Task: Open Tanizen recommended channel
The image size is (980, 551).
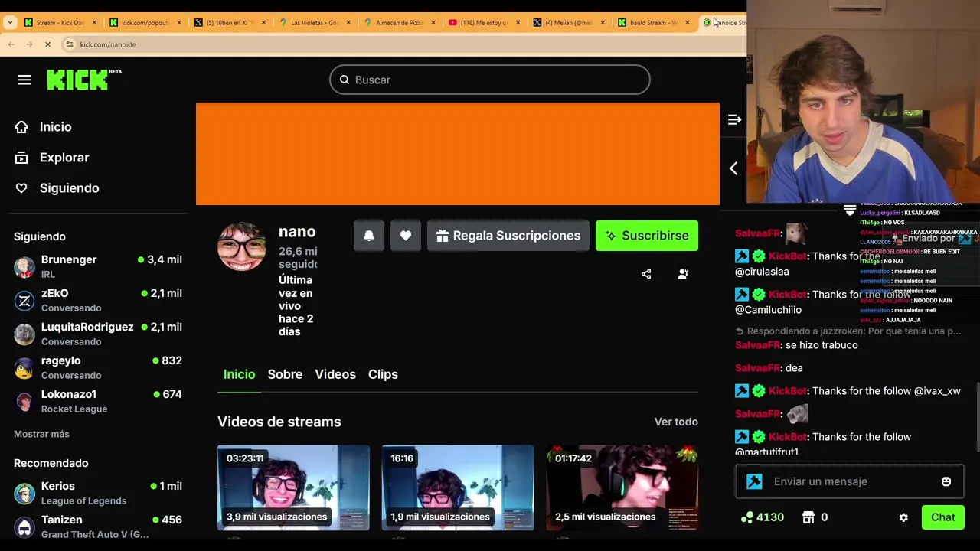Action: pyautogui.click(x=98, y=527)
